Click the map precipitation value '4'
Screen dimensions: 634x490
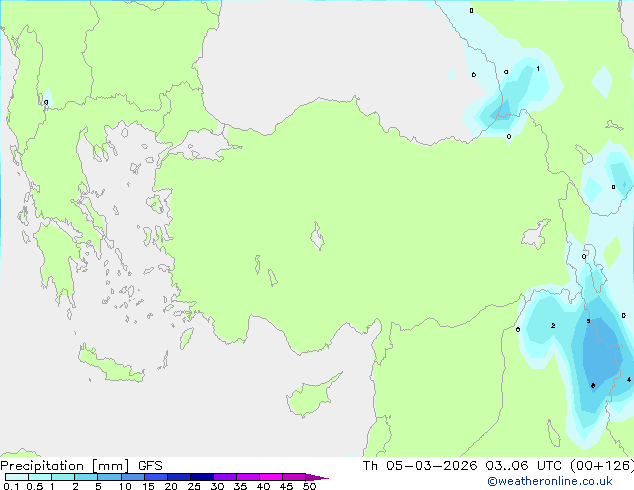[x=629, y=380]
